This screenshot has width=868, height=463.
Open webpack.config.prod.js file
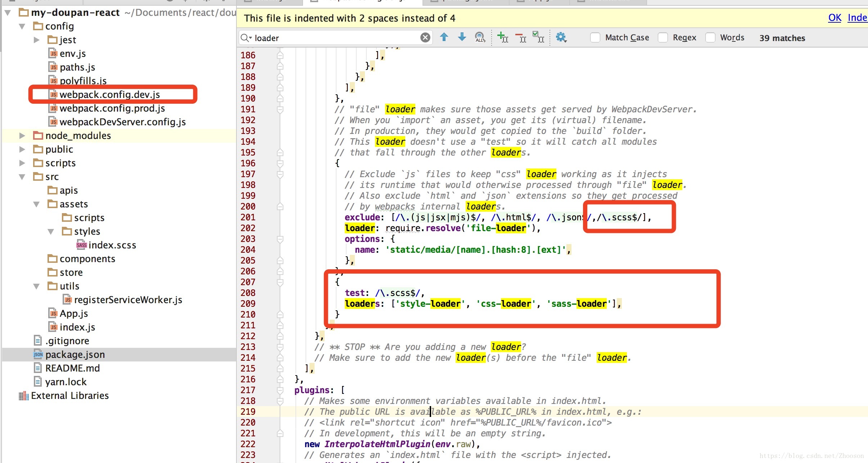click(x=113, y=108)
